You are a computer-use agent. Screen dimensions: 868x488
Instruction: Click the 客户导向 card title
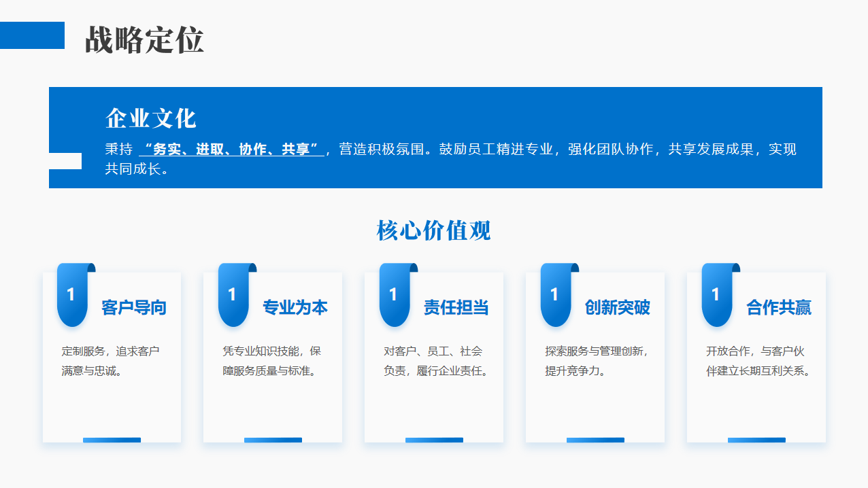tap(134, 307)
